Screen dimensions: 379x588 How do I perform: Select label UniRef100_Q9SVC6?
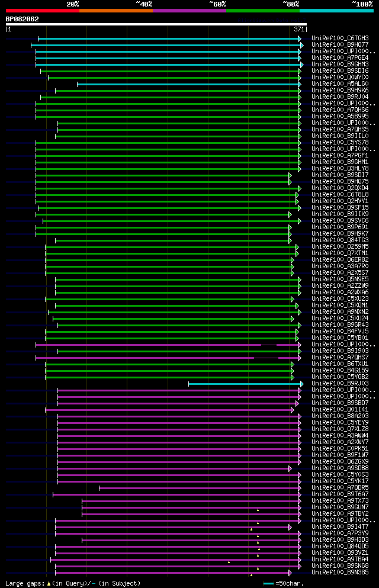340,220
